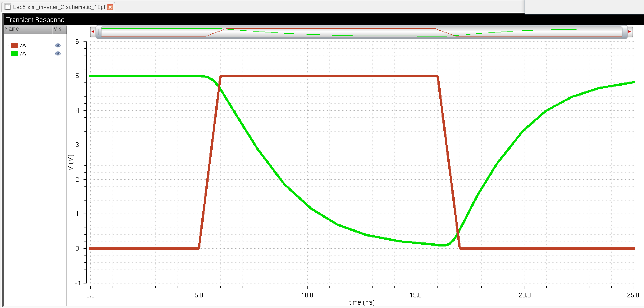
Task: Click the time (ns) x-axis label
Action: tap(361, 302)
